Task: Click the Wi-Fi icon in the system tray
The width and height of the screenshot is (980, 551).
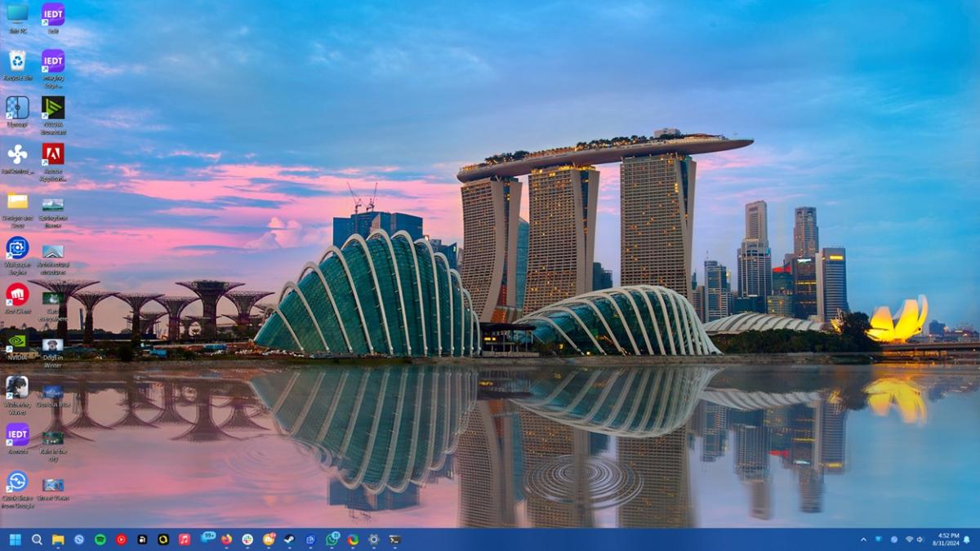Action: pos(908,540)
